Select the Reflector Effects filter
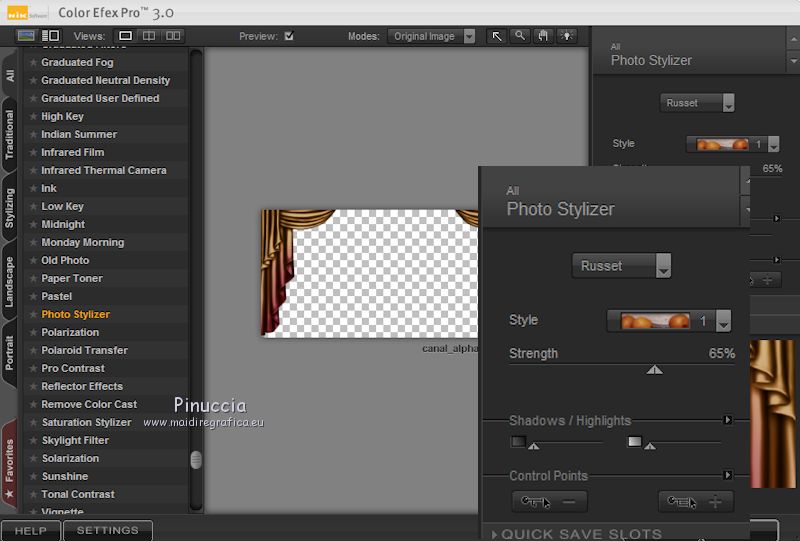Viewport: 800px width, 541px height. tap(82, 386)
